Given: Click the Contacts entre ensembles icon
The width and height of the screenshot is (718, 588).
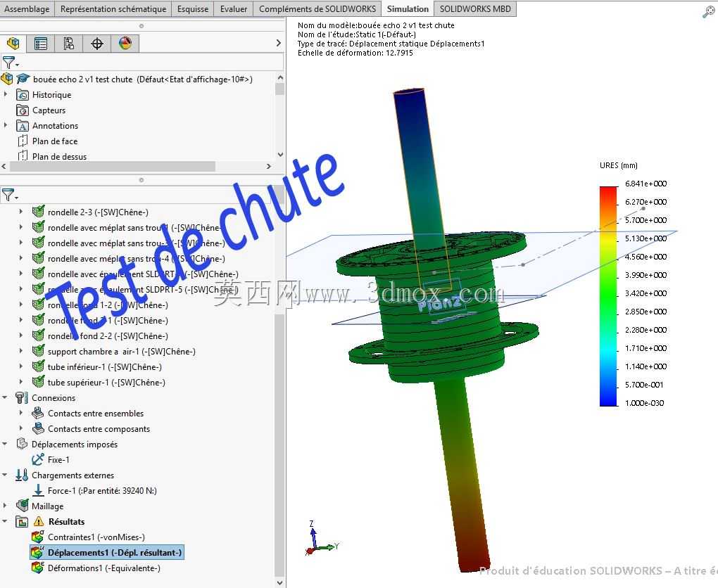Looking at the screenshot, I should [37, 413].
